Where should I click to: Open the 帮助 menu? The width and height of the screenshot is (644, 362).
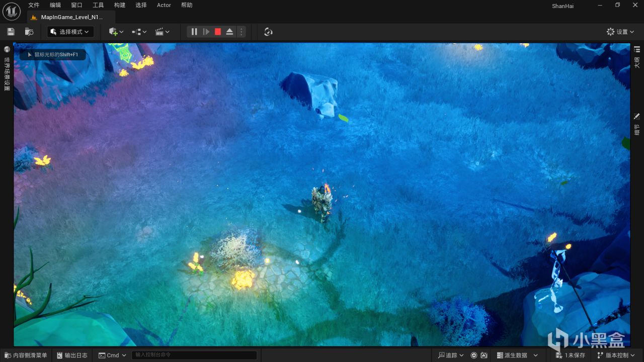coord(187,5)
